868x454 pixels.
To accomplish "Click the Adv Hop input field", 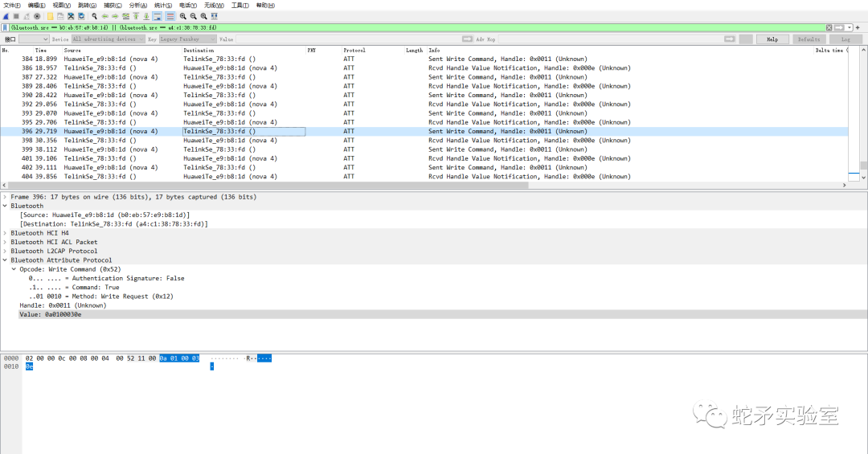I will coord(610,39).
